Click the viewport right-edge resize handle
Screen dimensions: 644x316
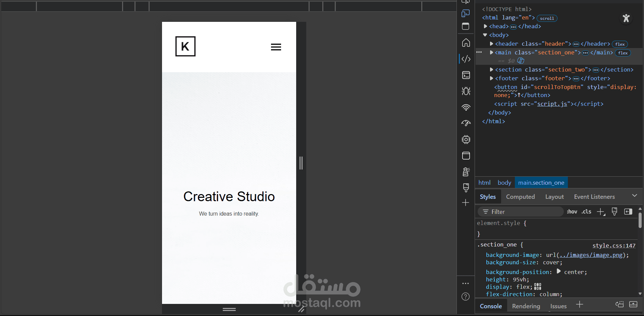(301, 163)
